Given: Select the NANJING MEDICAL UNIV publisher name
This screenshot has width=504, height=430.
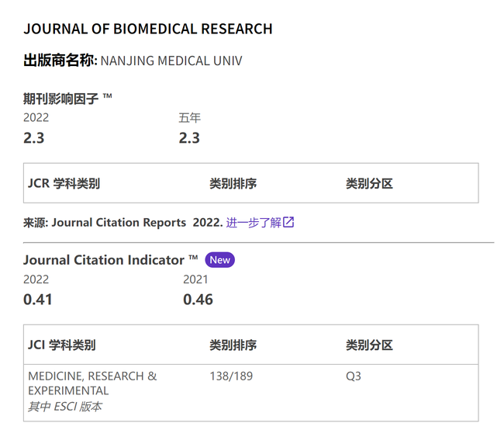Looking at the screenshot, I should point(171,61).
